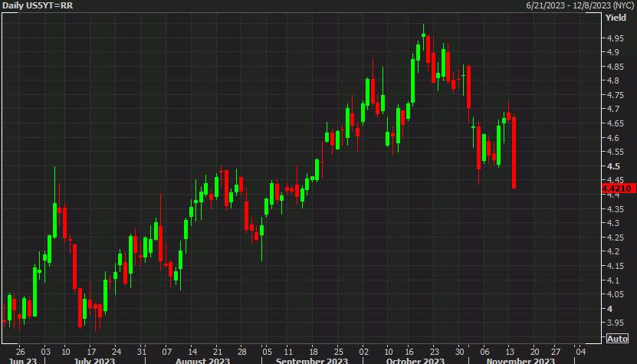Image resolution: width=637 pixels, height=364 pixels.
Task: Click the 4.05 yield axis label
Action: coord(616,294)
